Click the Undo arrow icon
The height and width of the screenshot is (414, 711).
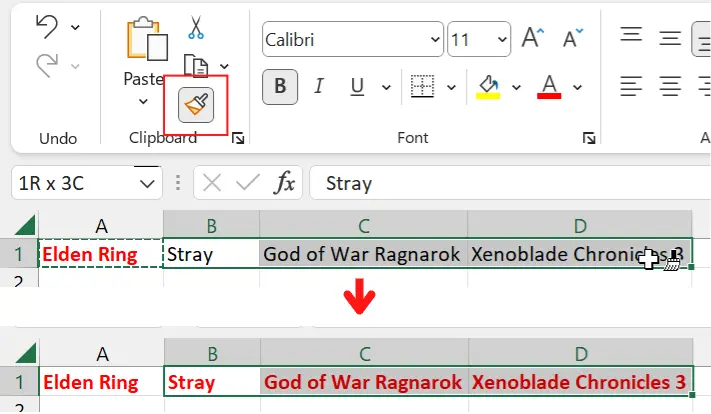[47, 26]
